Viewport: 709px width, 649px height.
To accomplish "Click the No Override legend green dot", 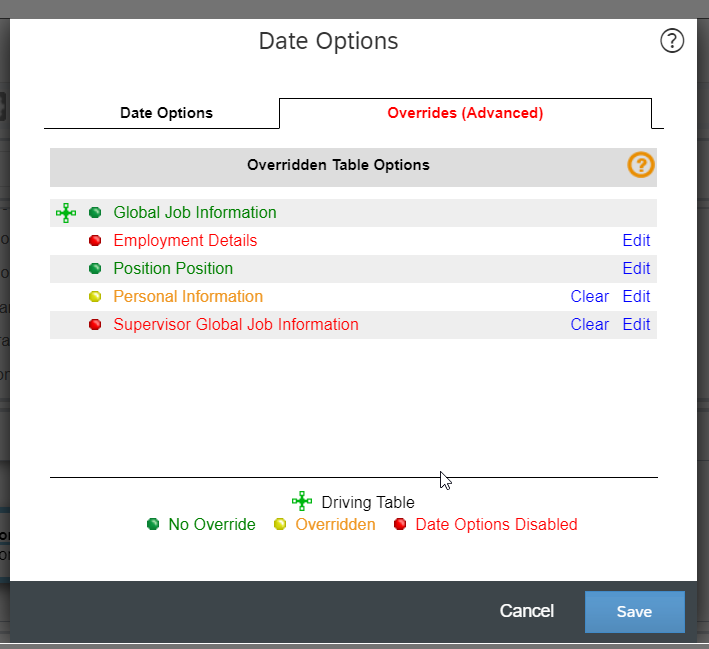I will click(153, 524).
